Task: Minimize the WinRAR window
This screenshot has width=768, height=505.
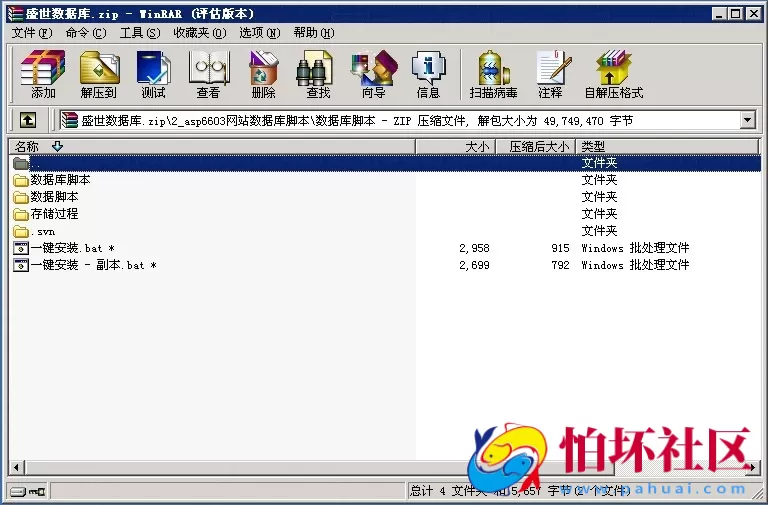Action: [719, 14]
